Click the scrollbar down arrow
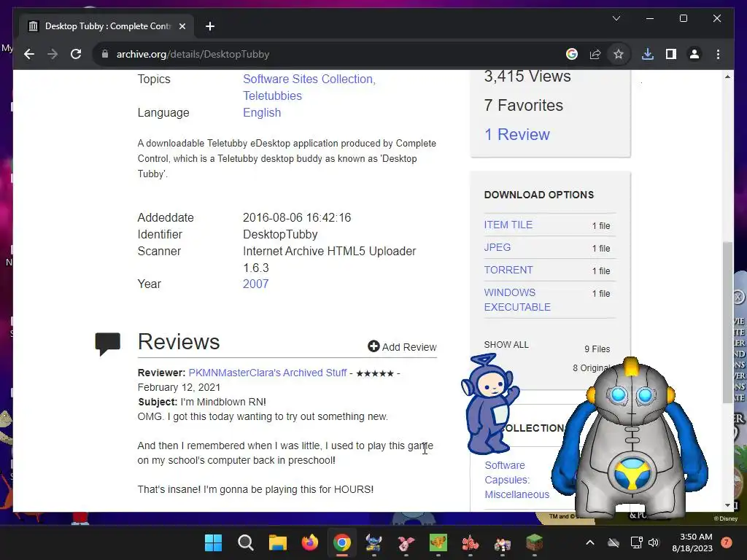 (727, 505)
